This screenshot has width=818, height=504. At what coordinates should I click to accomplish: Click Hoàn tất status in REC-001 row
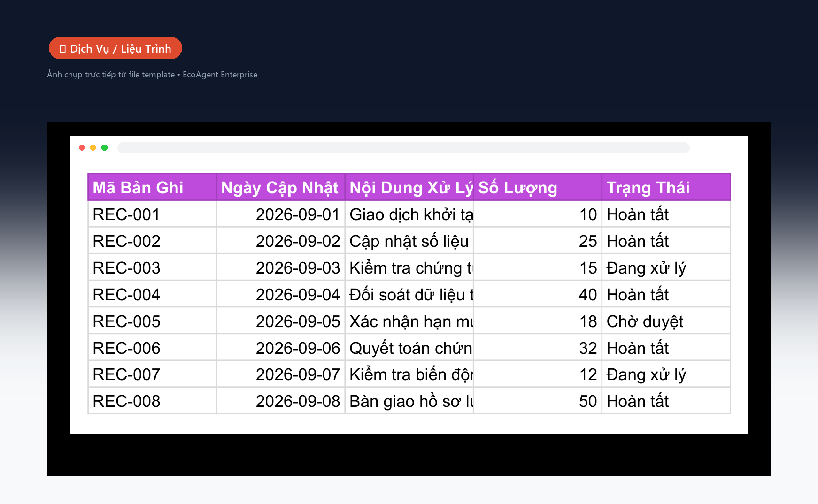(x=666, y=214)
